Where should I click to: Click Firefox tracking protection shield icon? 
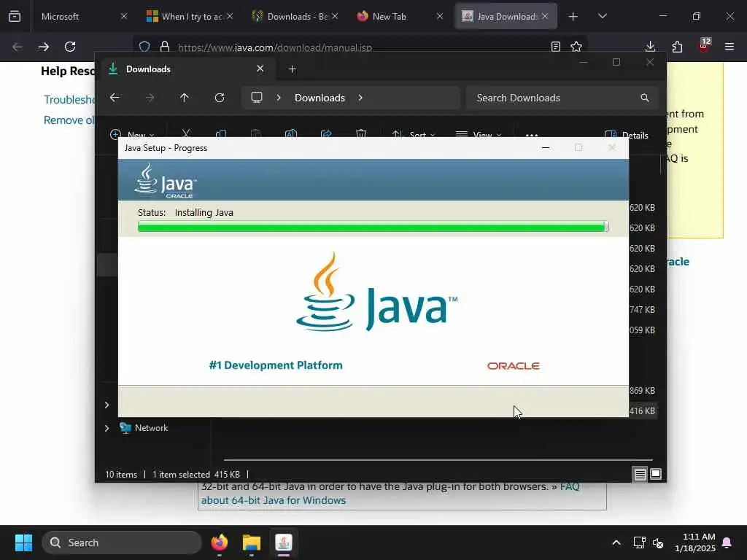point(144,47)
